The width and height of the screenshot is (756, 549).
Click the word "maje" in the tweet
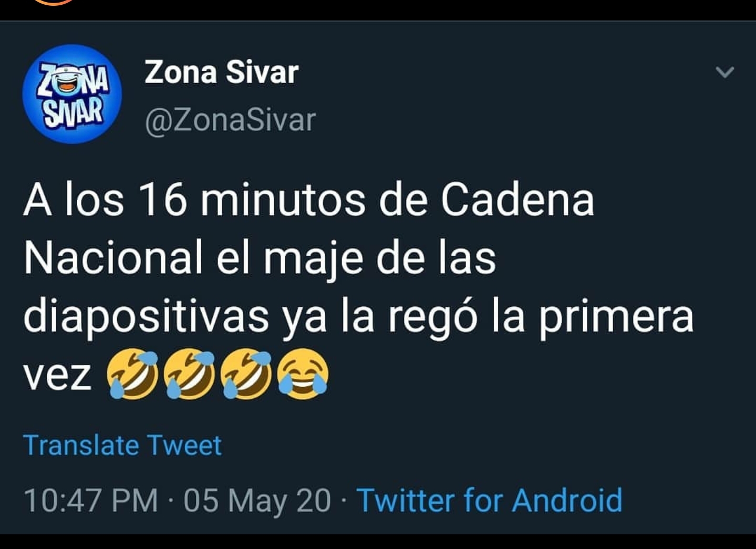[314, 260]
